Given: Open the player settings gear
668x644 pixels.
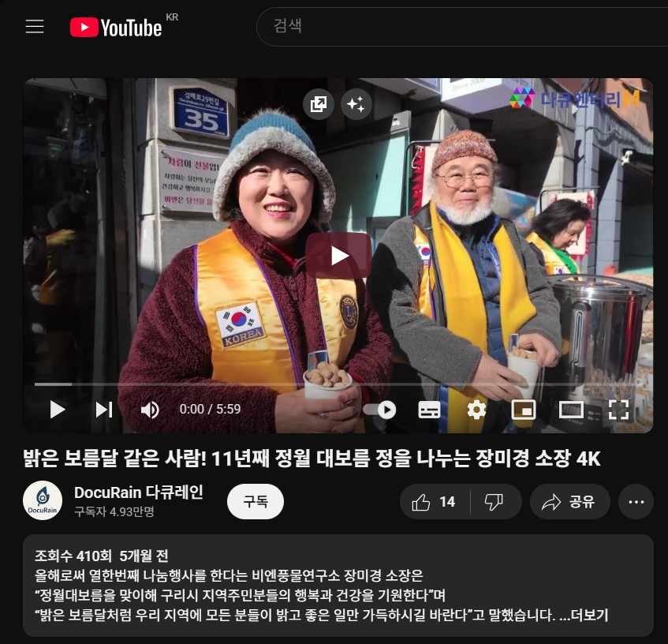Looking at the screenshot, I should pyautogui.click(x=476, y=410).
